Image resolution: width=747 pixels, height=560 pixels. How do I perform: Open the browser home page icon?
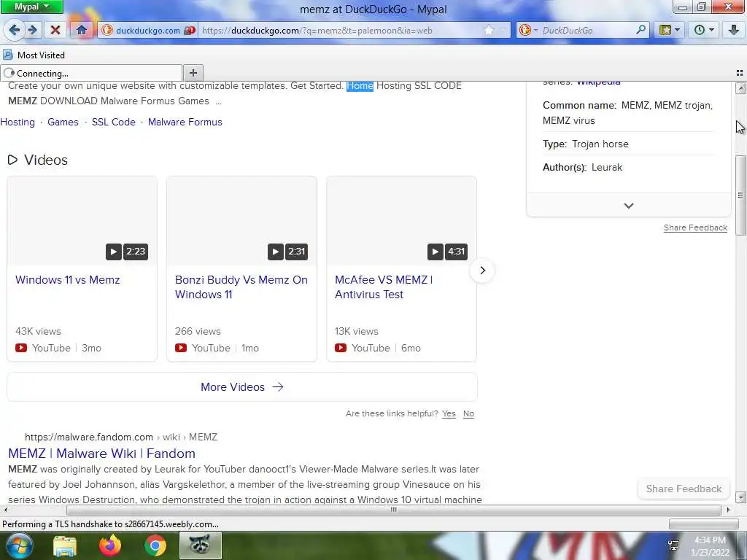(82, 30)
